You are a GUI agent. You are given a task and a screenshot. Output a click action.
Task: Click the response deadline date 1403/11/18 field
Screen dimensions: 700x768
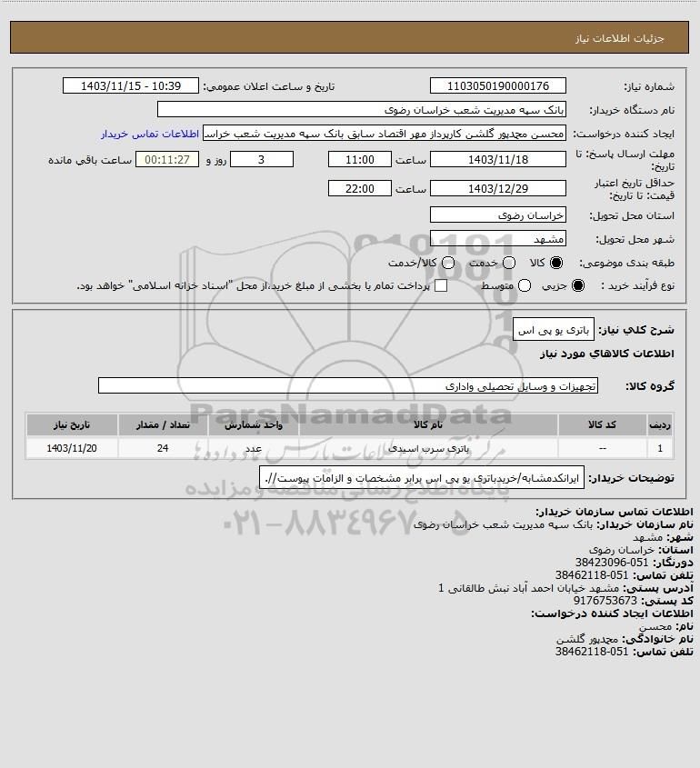point(497,160)
